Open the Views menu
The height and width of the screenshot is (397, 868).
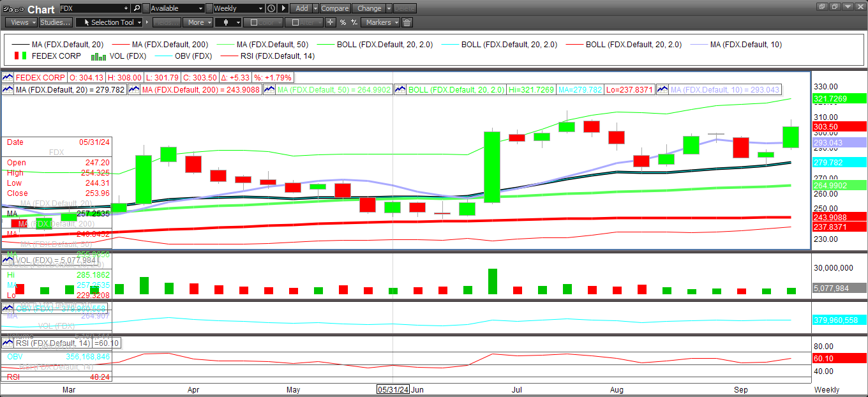(20, 22)
